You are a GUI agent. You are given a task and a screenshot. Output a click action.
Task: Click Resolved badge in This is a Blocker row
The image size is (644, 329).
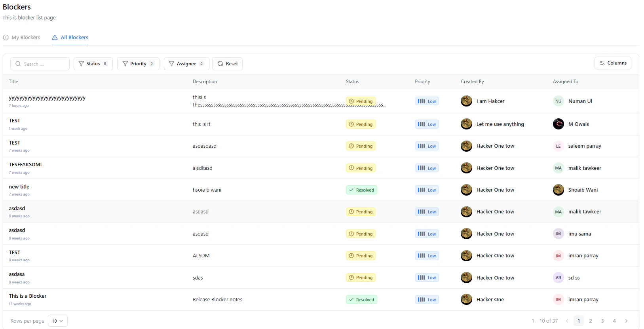[x=361, y=300]
